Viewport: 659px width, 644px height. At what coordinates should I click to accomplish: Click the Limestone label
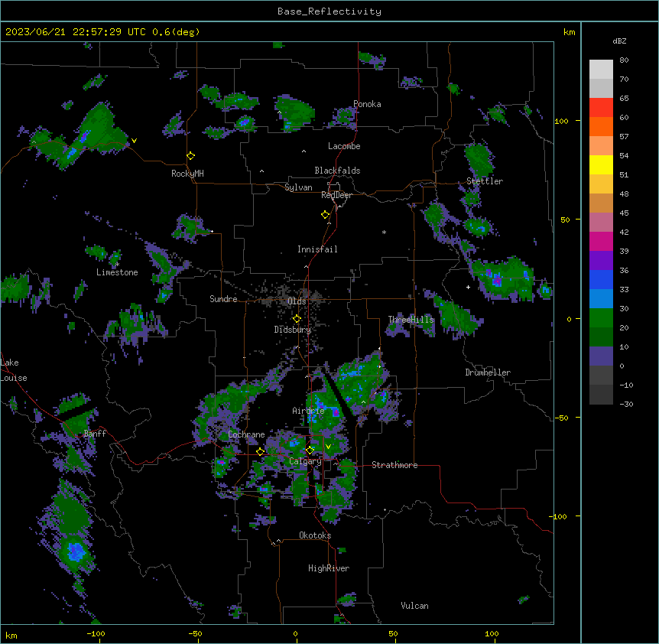click(x=117, y=272)
